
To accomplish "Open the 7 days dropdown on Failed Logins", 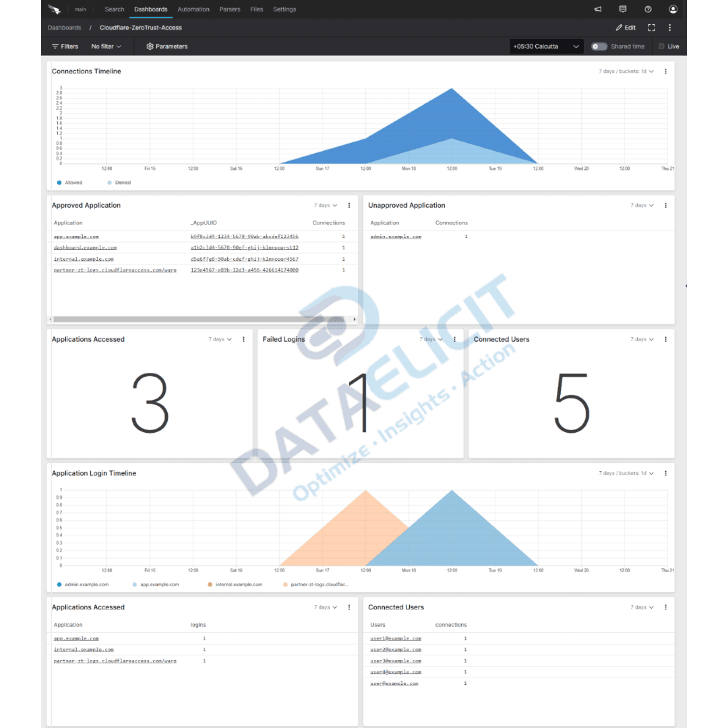I will coord(430,339).
